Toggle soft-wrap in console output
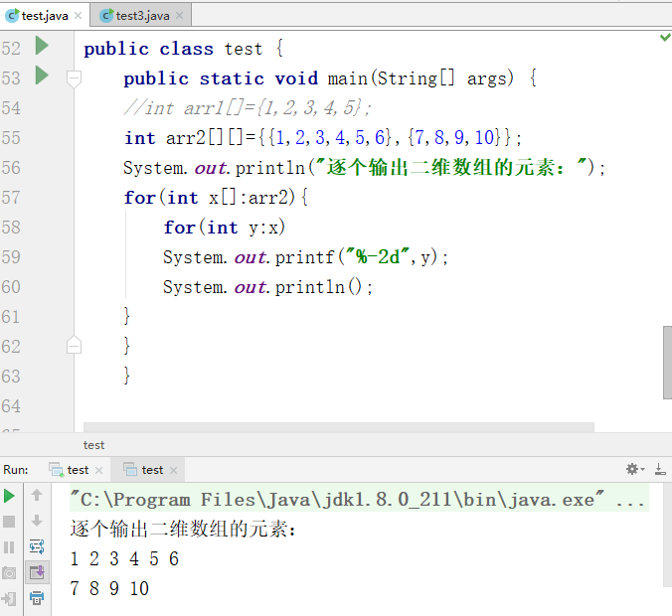Image resolution: width=672 pixels, height=616 pixels. point(37,546)
